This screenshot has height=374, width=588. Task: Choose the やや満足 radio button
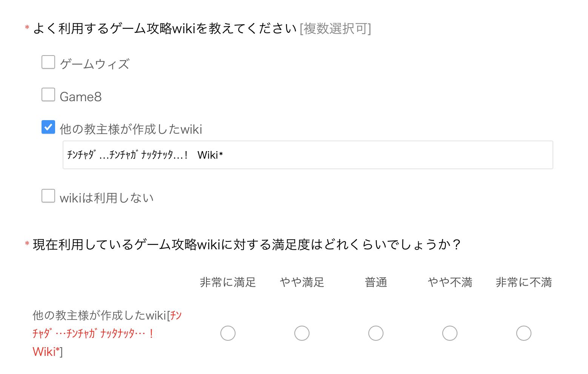pos(302,333)
